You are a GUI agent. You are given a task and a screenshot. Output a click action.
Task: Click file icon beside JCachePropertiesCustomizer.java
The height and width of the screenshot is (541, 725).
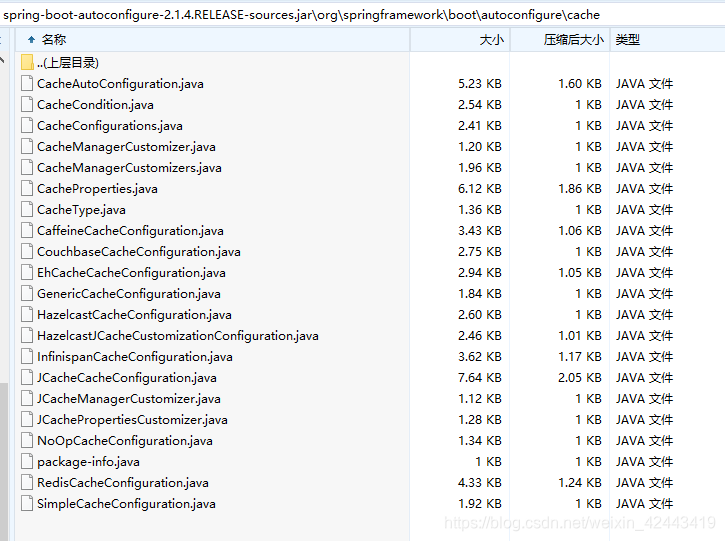tap(27, 420)
